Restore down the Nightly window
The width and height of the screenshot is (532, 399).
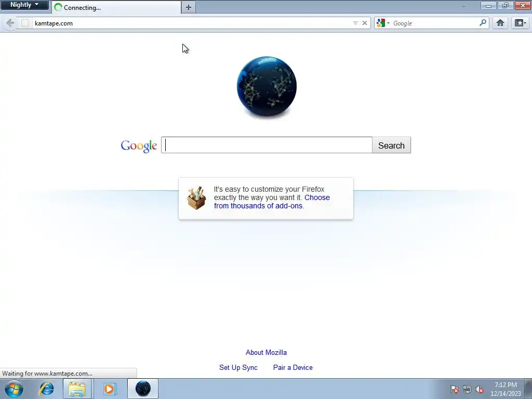pyautogui.click(x=505, y=6)
